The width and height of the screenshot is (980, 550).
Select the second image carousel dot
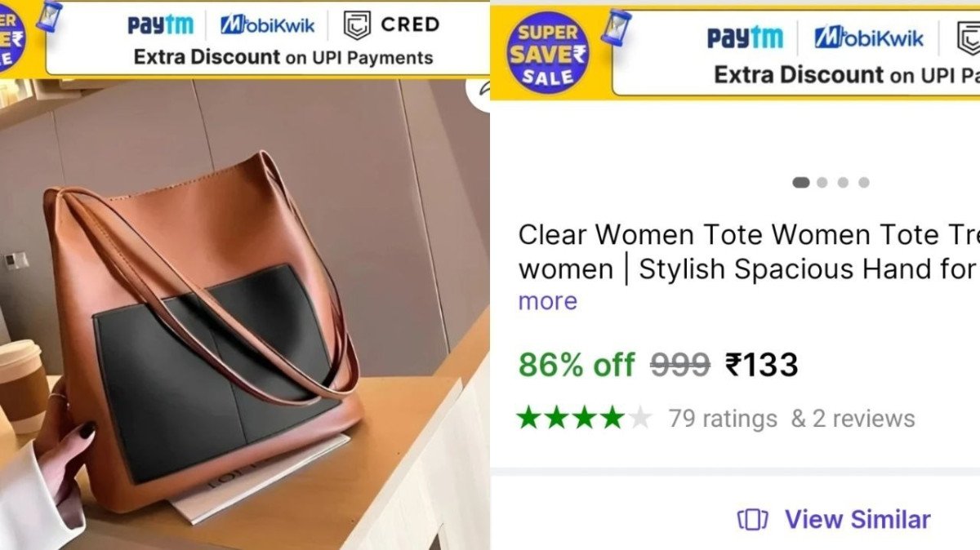(x=822, y=182)
